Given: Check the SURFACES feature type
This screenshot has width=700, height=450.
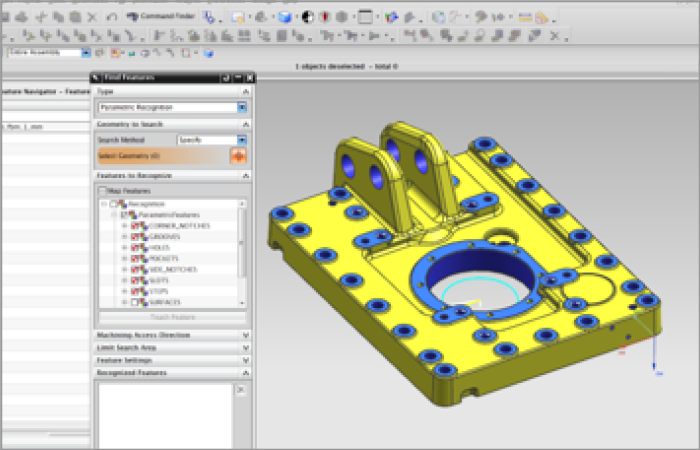Looking at the screenshot, I should tap(135, 302).
